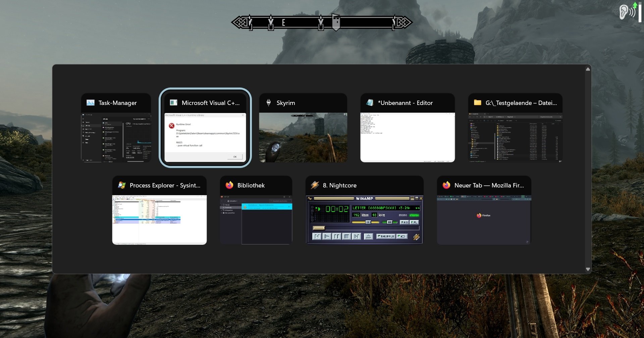
Task: Switch to the Process Explorer preview
Action: tap(159, 220)
